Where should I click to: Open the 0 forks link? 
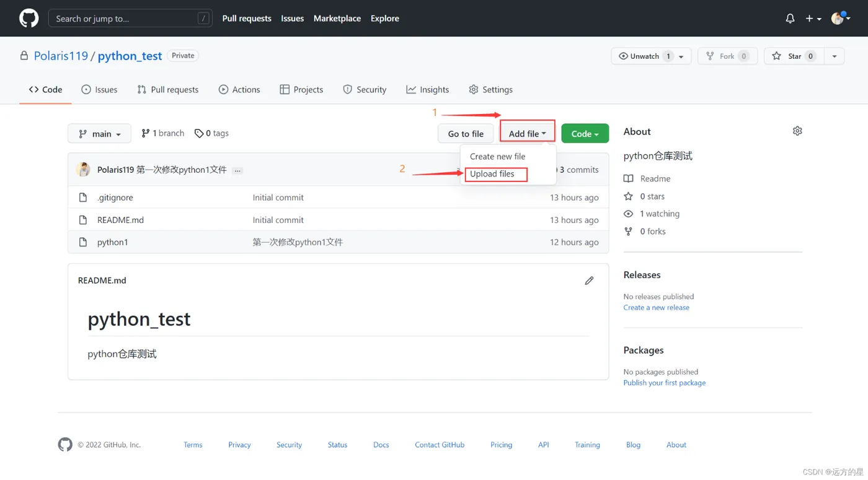[645, 231]
